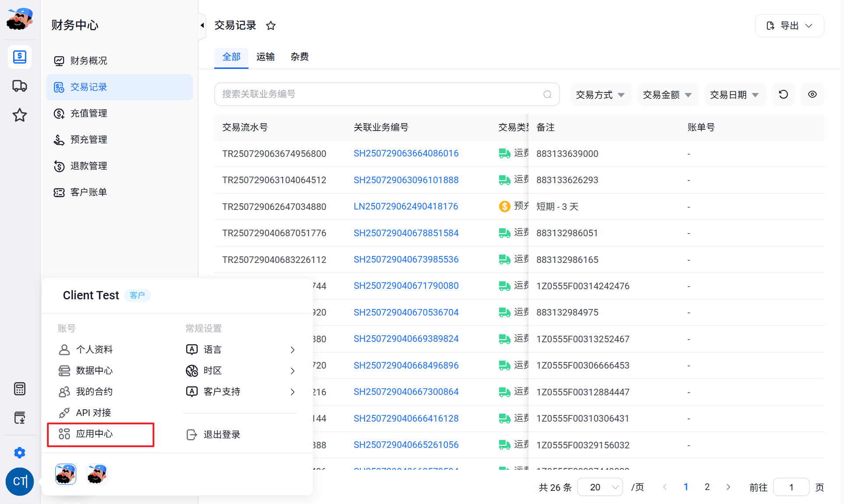This screenshot has height=504, width=844.
Task: Open link SH250729040678851584
Action: click(406, 233)
